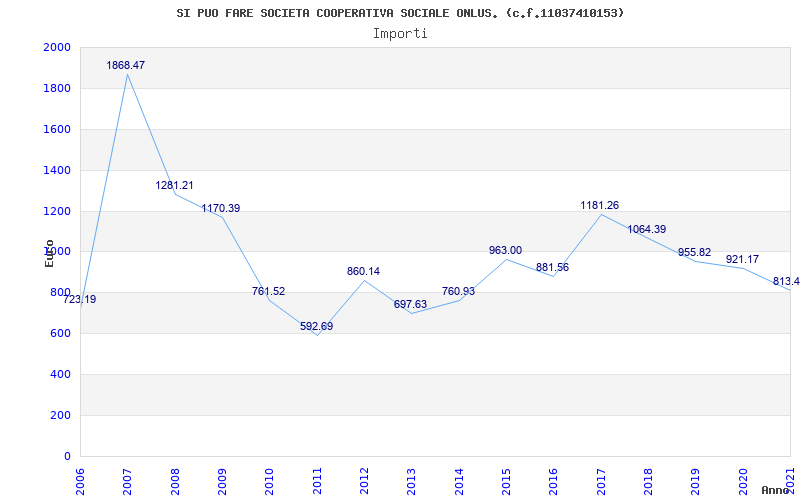Select the 400 y-axis tick label
Viewport: 800px width, 500px height.
(60, 374)
